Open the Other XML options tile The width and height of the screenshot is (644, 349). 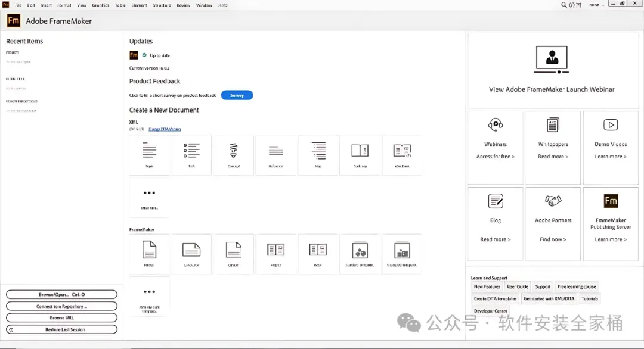pyautogui.click(x=149, y=198)
